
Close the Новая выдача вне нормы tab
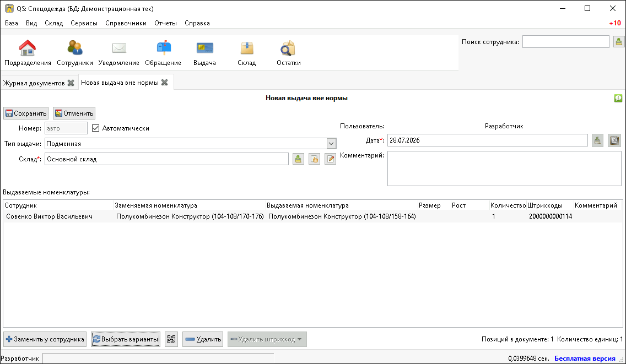164,82
